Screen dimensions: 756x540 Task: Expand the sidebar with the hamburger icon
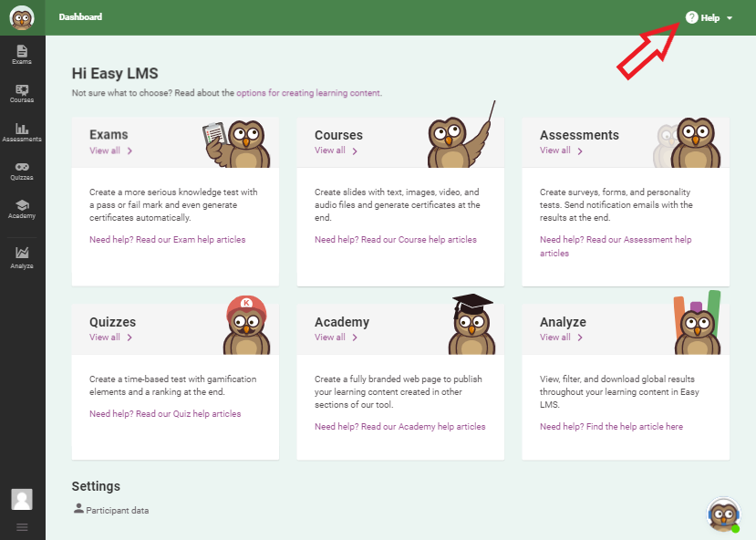point(22,527)
